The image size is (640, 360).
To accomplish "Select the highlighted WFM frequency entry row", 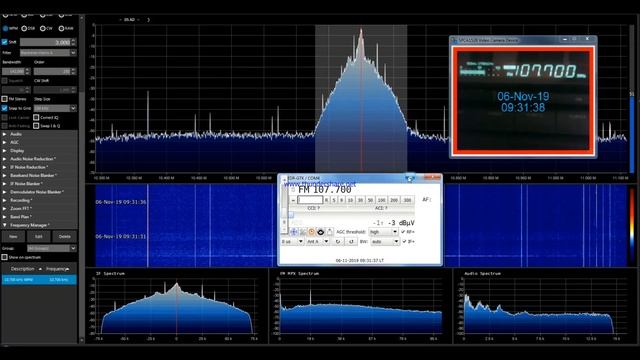I will (39, 280).
